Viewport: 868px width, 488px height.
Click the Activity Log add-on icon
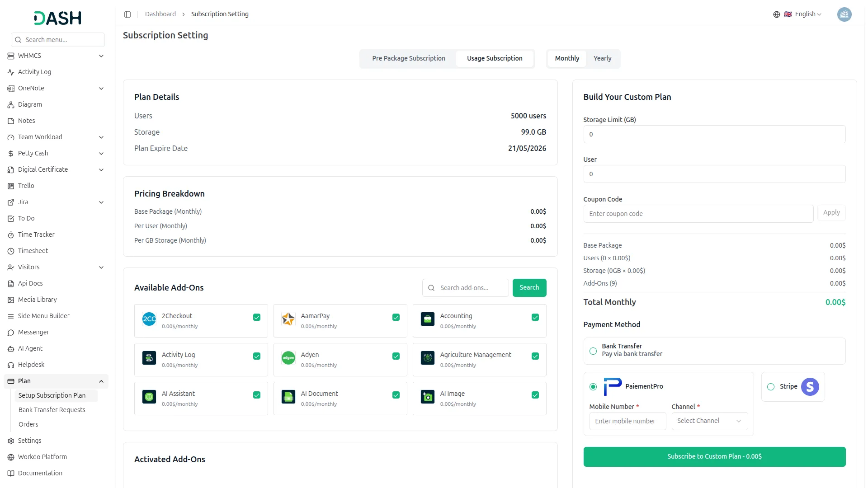click(x=149, y=358)
